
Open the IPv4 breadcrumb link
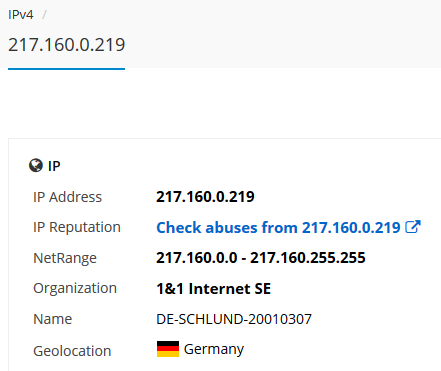pyautogui.click(x=21, y=15)
